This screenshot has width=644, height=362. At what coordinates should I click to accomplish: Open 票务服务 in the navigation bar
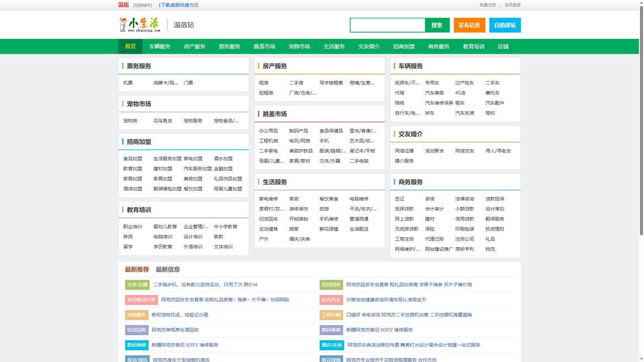click(x=229, y=46)
